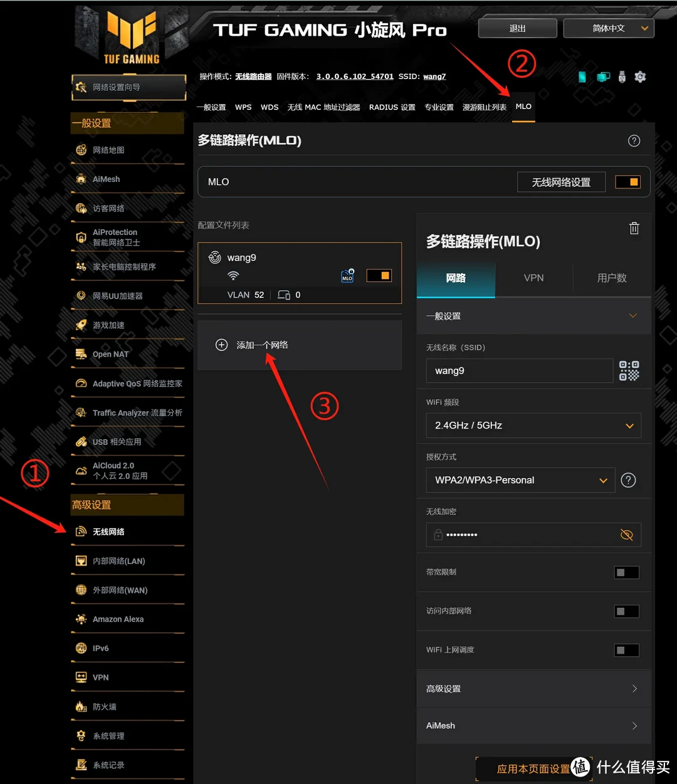Enable the 带宽限制 toggle
677x784 pixels.
pos(626,572)
